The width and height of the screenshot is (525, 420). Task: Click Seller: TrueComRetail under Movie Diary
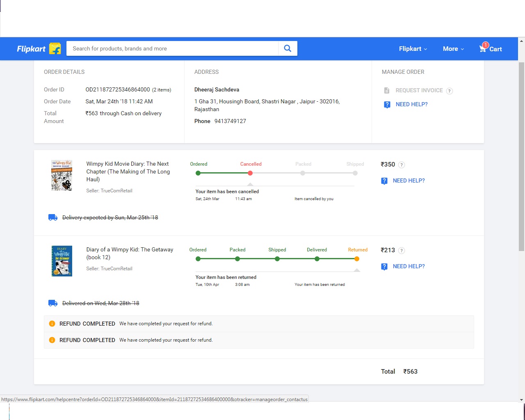[109, 191]
